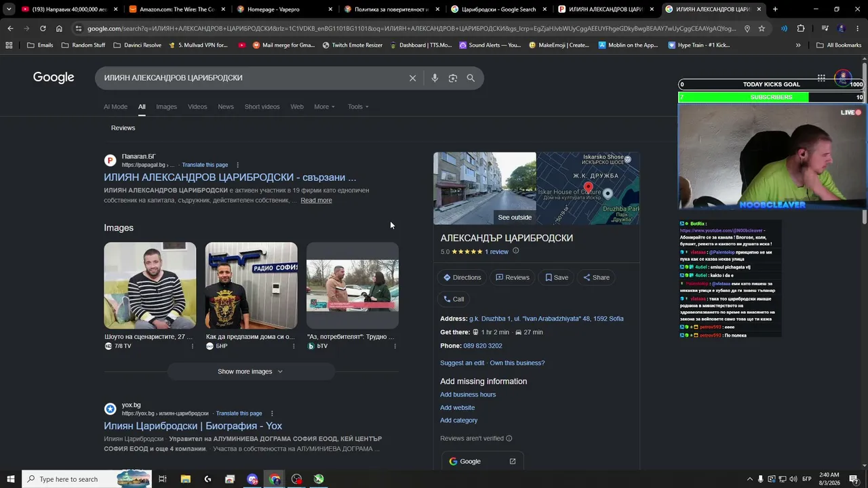Open File Explorer from the taskbar
Viewport: 868px width, 488px height.
coord(185,479)
